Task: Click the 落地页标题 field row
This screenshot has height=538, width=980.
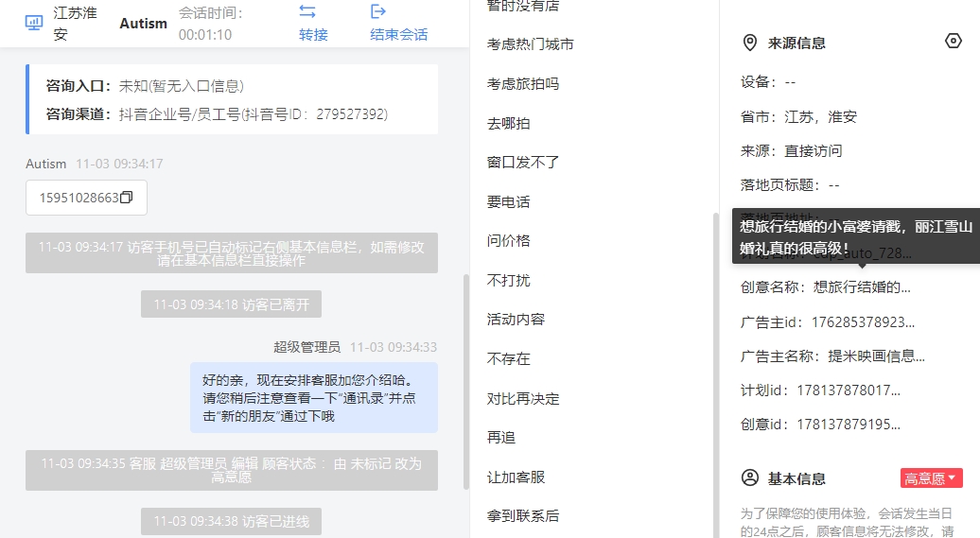Action: tap(790, 185)
